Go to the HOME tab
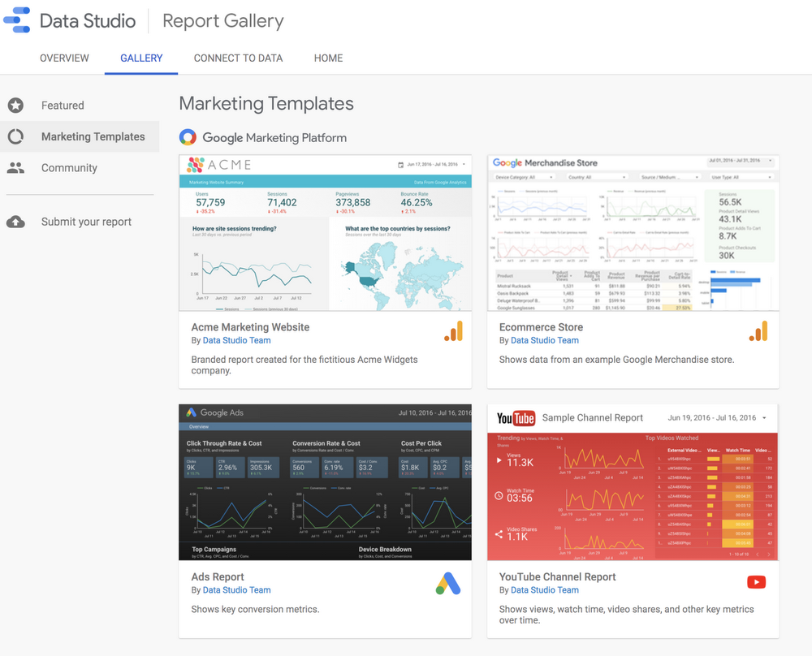The height and width of the screenshot is (656, 812). point(328,58)
